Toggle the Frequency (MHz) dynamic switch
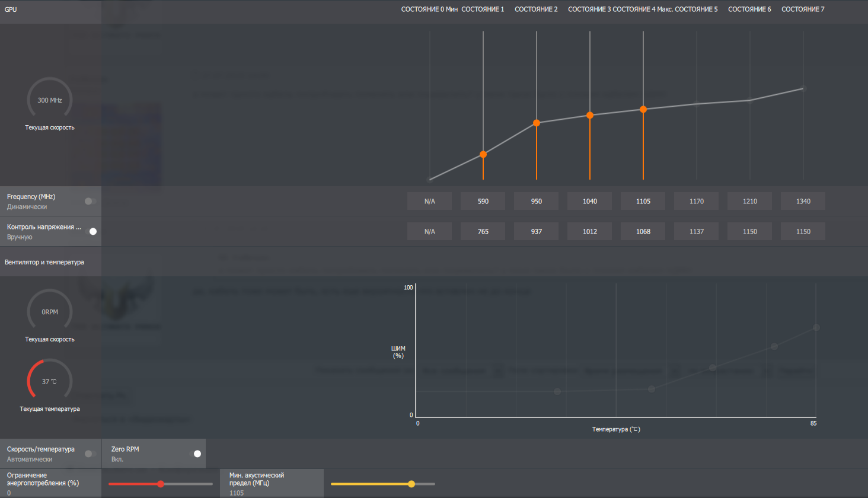 (x=90, y=202)
